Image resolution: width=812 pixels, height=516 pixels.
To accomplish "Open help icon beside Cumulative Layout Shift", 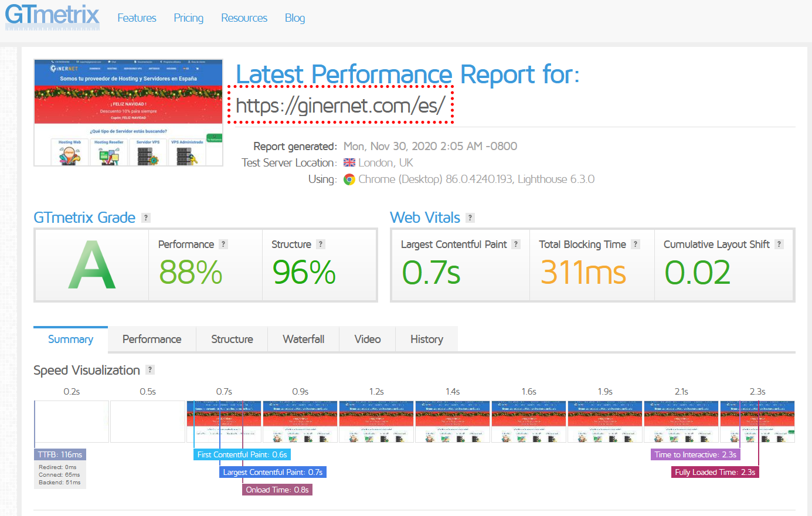I will [779, 245].
